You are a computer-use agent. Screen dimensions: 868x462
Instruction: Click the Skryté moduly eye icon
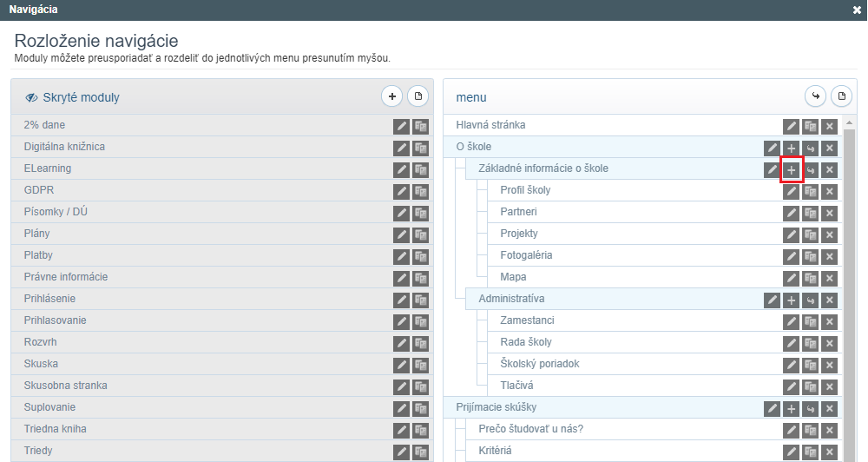[x=31, y=97]
